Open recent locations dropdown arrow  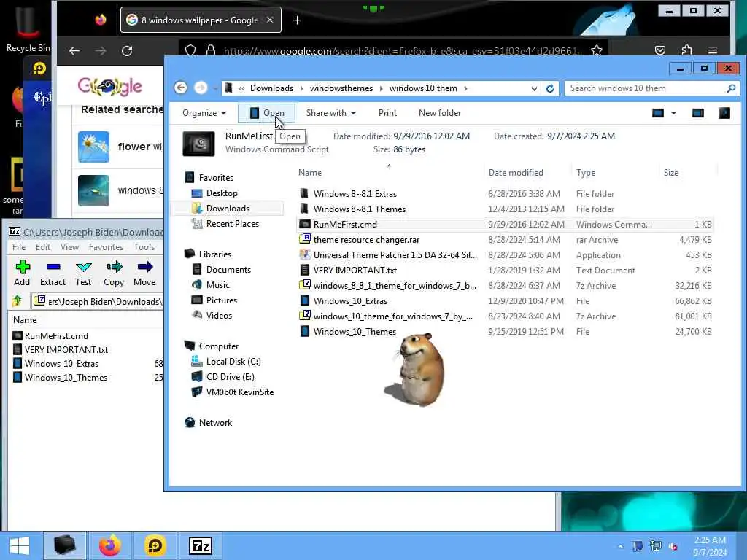(x=215, y=88)
